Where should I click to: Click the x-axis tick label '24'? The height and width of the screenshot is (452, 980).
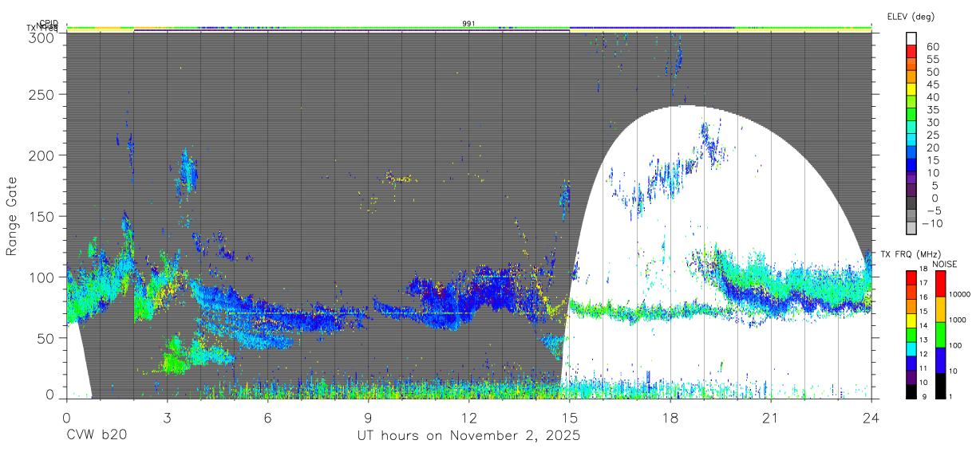click(871, 418)
